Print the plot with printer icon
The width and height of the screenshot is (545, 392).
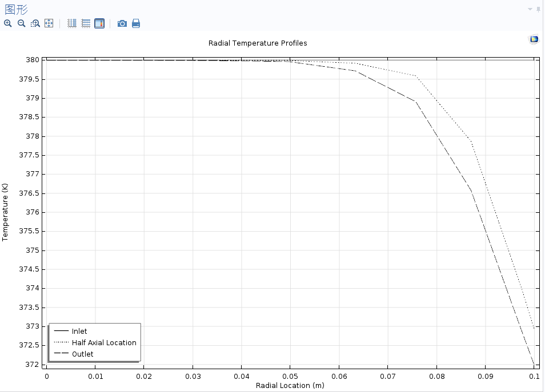click(136, 23)
